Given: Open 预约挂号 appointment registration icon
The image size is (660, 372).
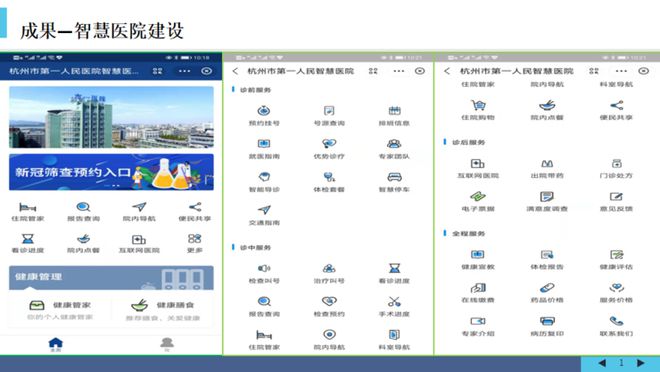Looking at the screenshot, I should coord(264,111).
